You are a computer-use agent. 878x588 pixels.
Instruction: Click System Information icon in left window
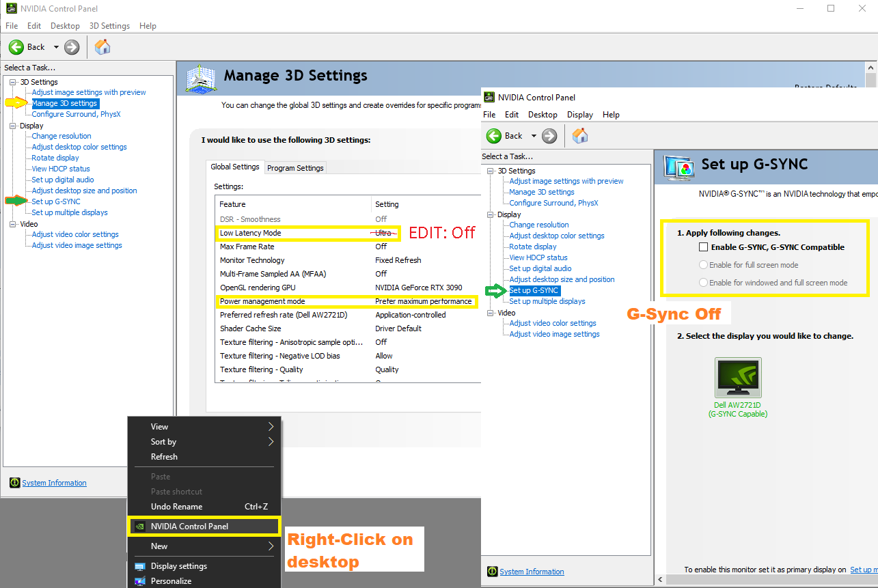point(15,483)
